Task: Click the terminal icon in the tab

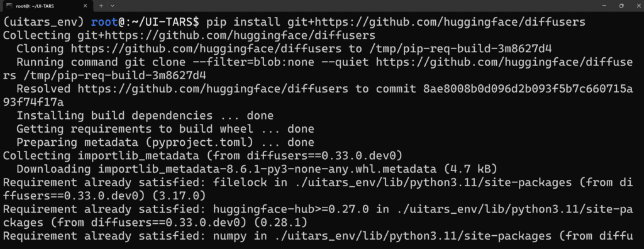Action: click(x=8, y=6)
